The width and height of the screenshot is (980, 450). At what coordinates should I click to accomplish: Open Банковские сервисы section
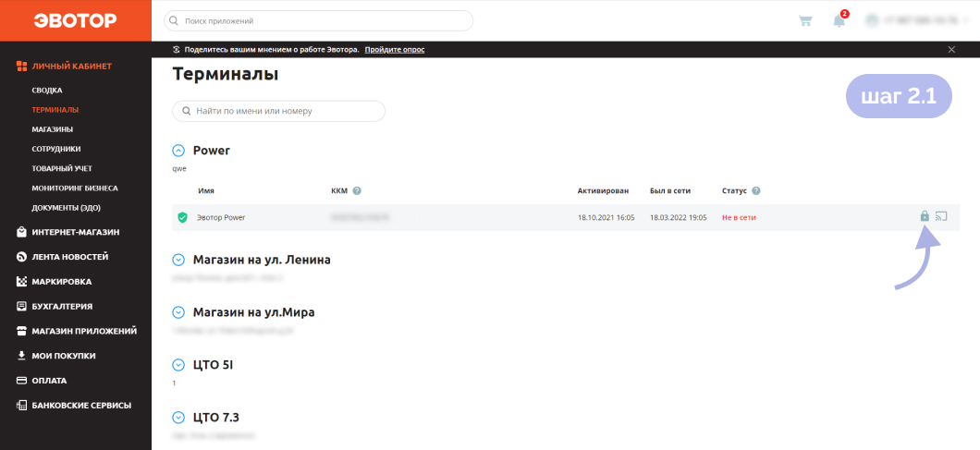82,405
